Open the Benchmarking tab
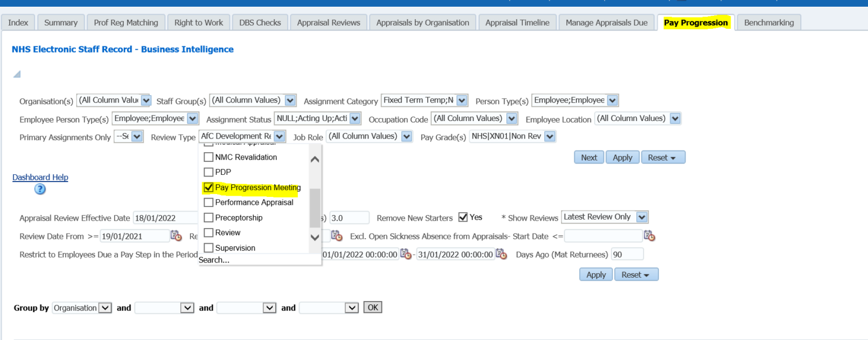 tap(769, 23)
